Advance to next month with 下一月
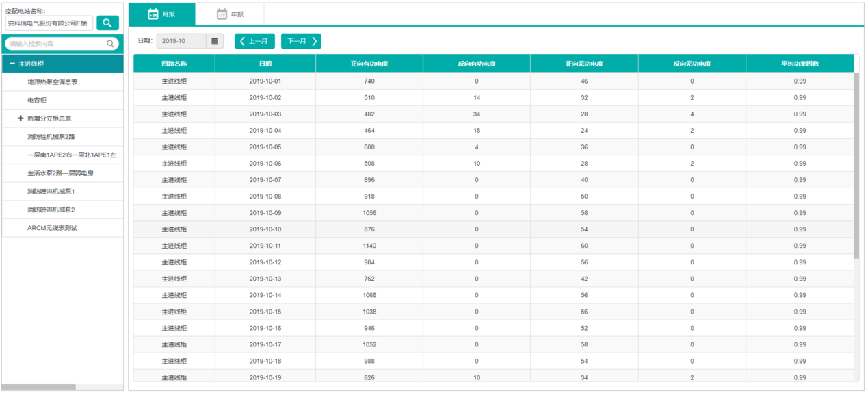Image resolution: width=868 pixels, height=393 pixels. point(301,41)
